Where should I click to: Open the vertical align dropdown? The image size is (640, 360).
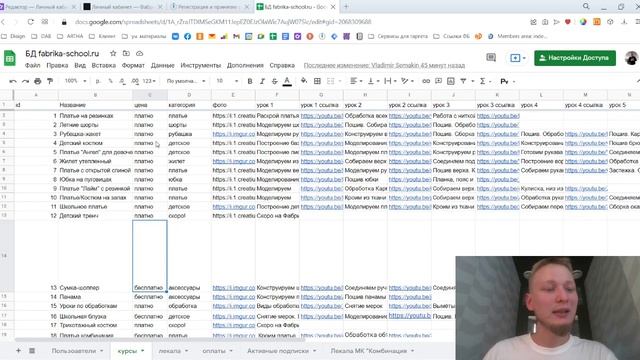(x=373, y=81)
